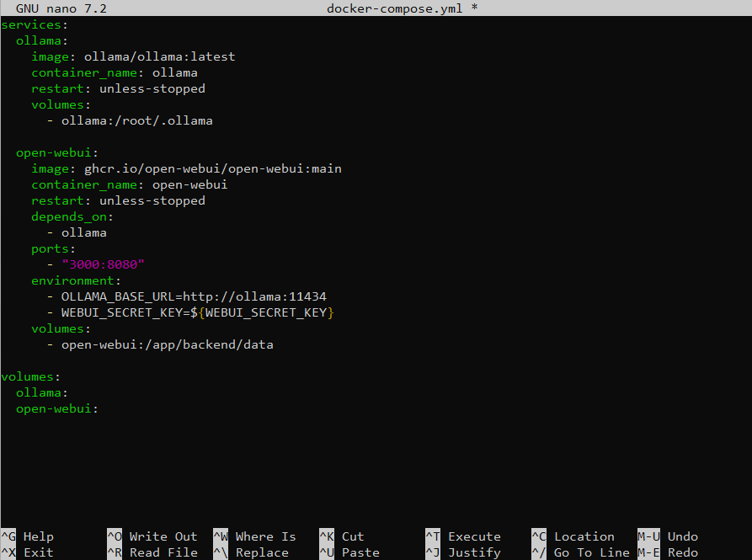Screen dimensions: 752x560
Task: Click the 'depends_on:' key
Action: (72, 216)
